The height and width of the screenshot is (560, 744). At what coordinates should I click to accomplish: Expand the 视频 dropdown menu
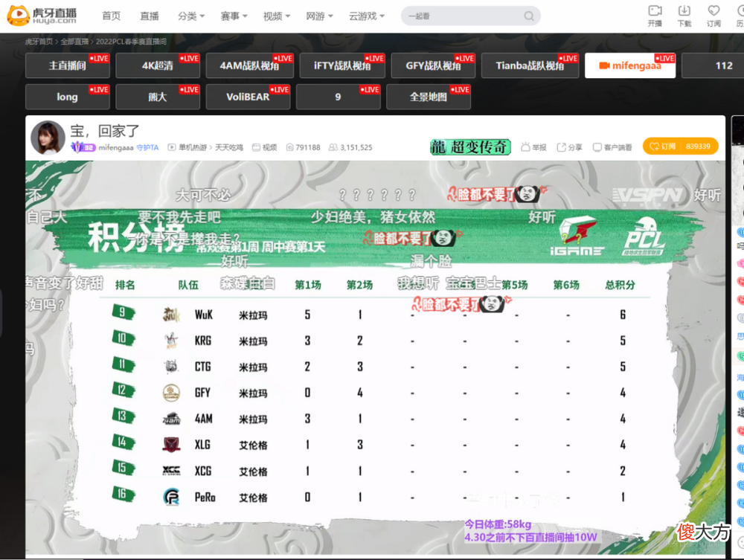pyautogui.click(x=277, y=16)
